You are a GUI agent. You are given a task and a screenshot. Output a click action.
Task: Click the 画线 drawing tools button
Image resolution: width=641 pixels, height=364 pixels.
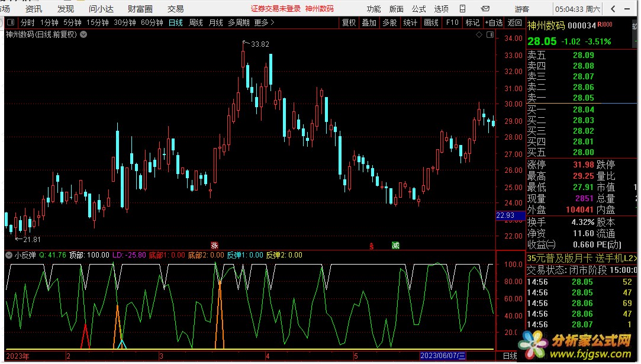(x=431, y=22)
